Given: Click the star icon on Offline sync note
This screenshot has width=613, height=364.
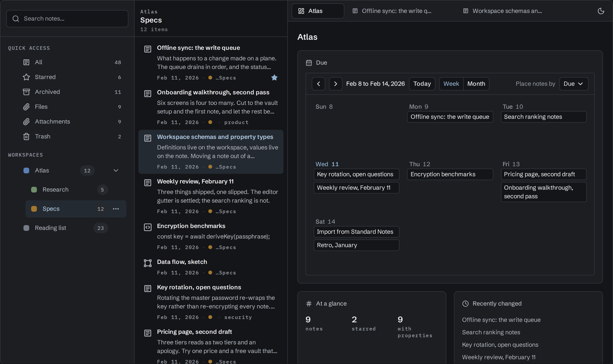Looking at the screenshot, I should point(274,78).
